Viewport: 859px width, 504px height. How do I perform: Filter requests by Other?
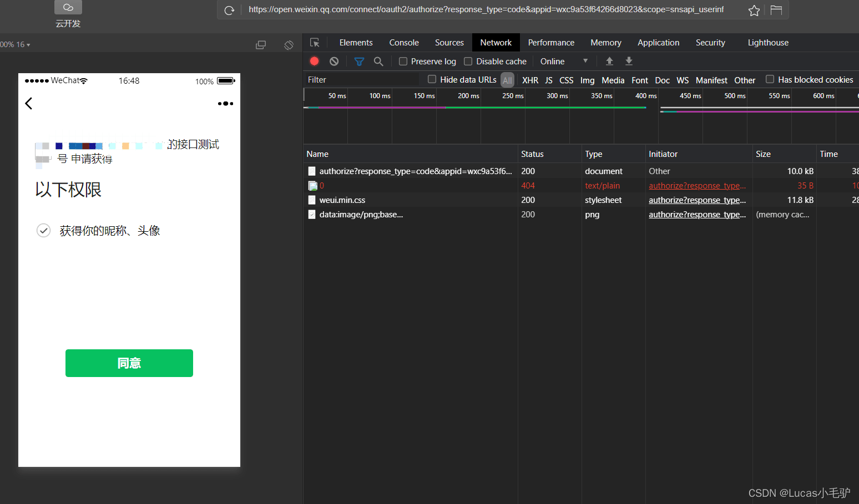[745, 80]
